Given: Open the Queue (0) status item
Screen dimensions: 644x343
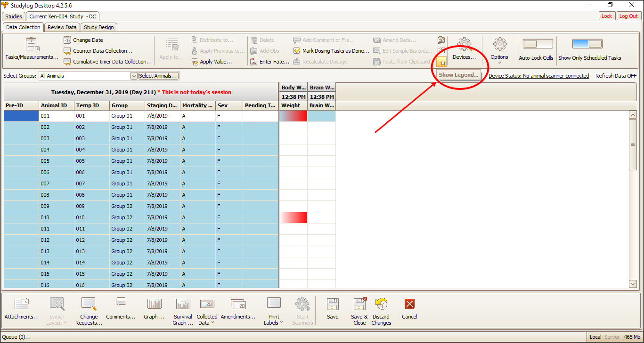Looking at the screenshot, I should coord(16,337).
